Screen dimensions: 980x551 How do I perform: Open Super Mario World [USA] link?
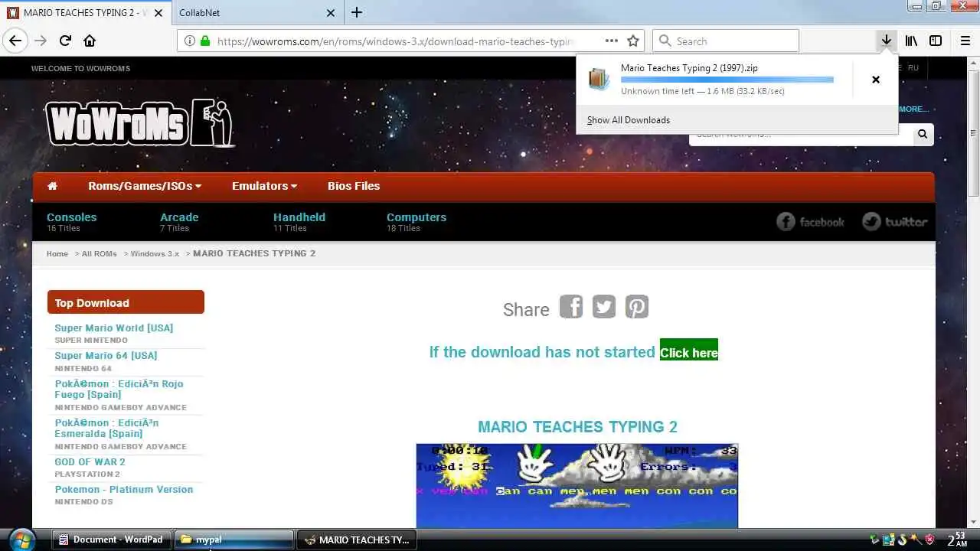click(x=114, y=328)
